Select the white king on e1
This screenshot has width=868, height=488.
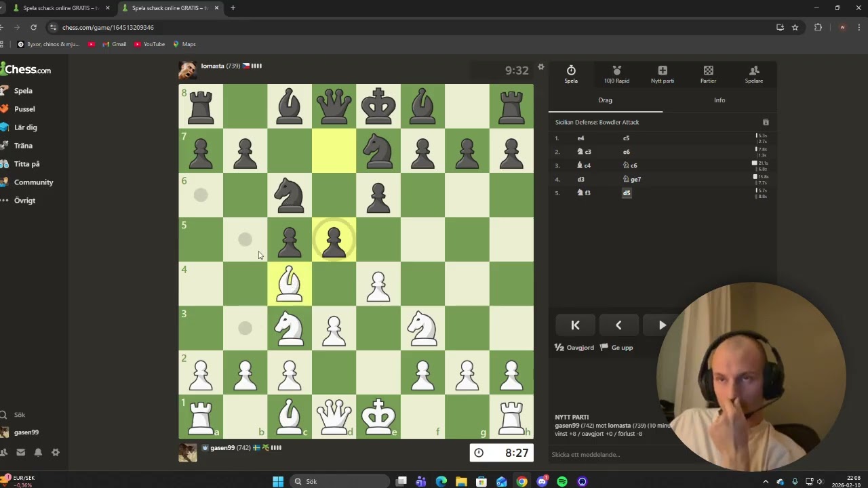coord(378,416)
